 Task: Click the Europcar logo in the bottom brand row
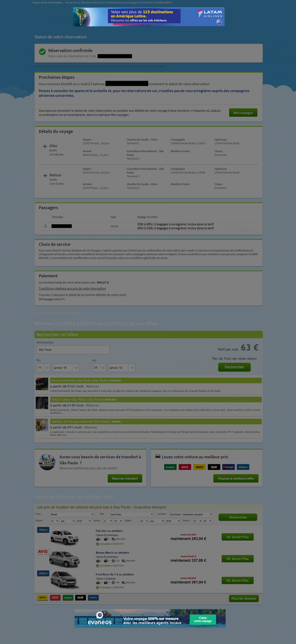pyautogui.click(x=68, y=598)
